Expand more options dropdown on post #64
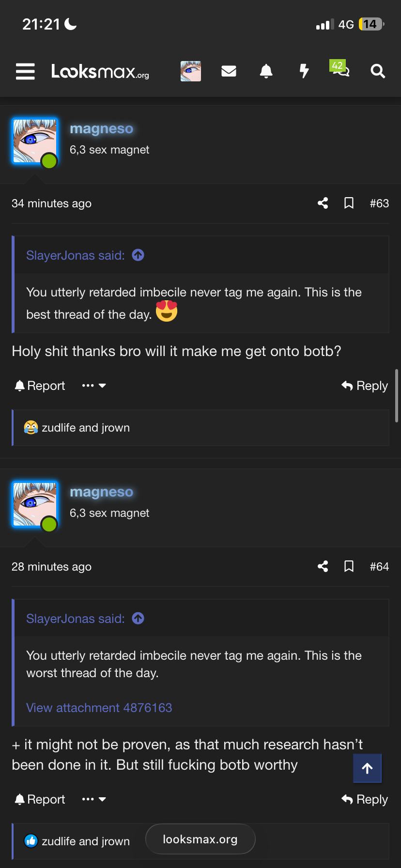 [94, 799]
